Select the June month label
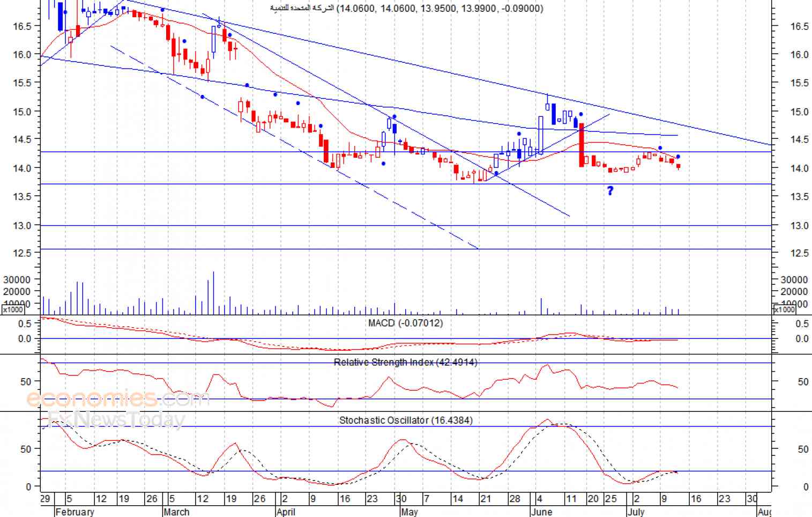This screenshot has width=812, height=517. pyautogui.click(x=541, y=512)
